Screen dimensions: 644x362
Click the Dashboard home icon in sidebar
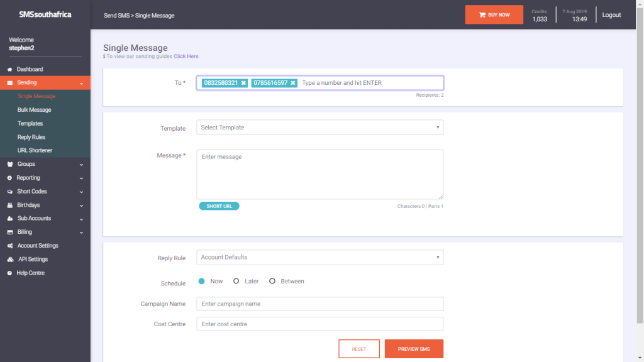coord(9,69)
